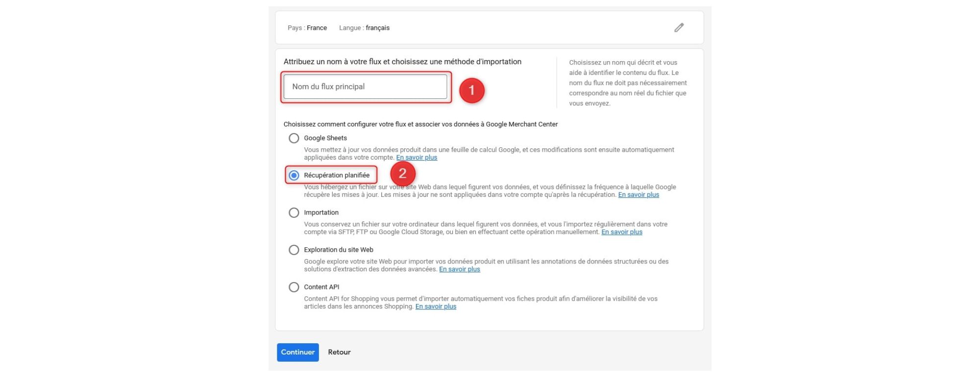Open En savoir plus link under Importation

pos(622,232)
